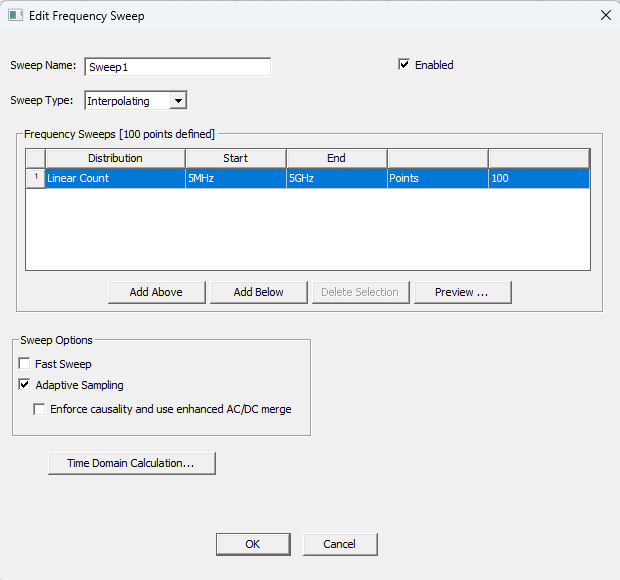The height and width of the screenshot is (580, 620).
Task: Click the End column header
Action: pos(336,158)
